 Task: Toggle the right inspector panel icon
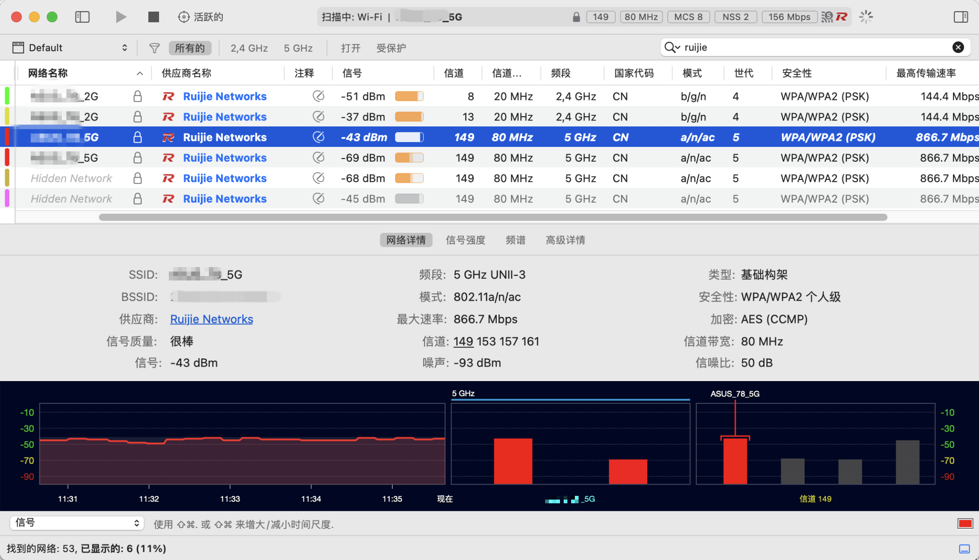(x=960, y=17)
